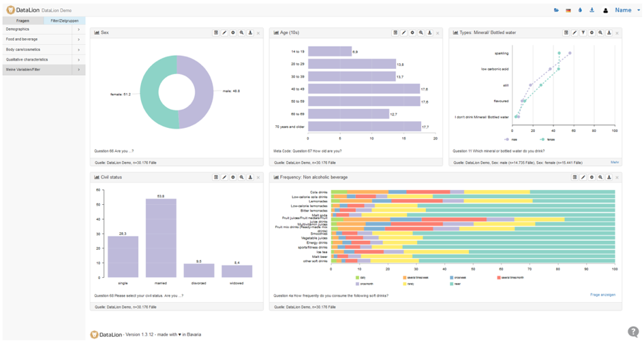
Task: Open settings of Age (10s) chart
Action: pos(412,33)
